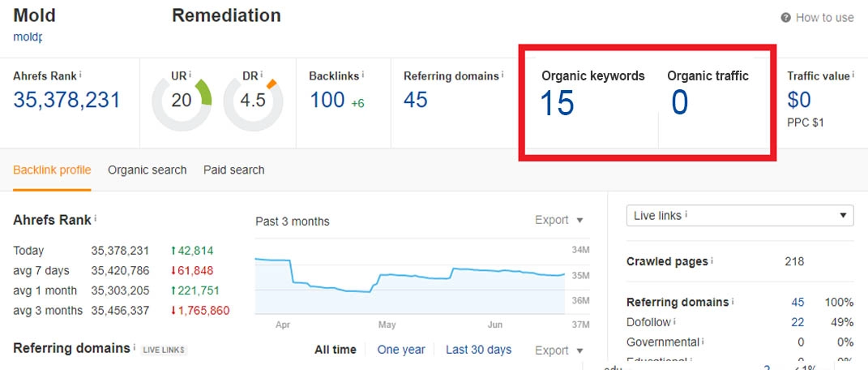Open the 100 backlinks count link
Image resolution: width=868 pixels, height=370 pixels.
click(x=327, y=101)
